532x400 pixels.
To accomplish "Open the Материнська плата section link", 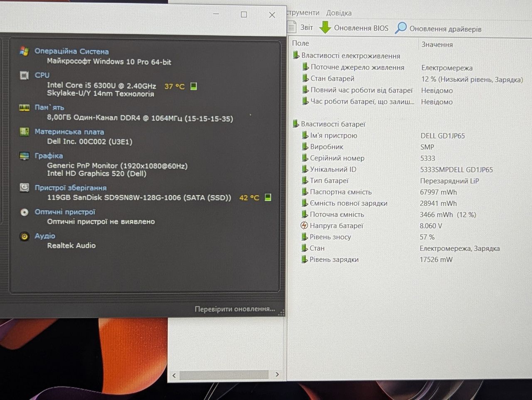I will click(x=69, y=132).
